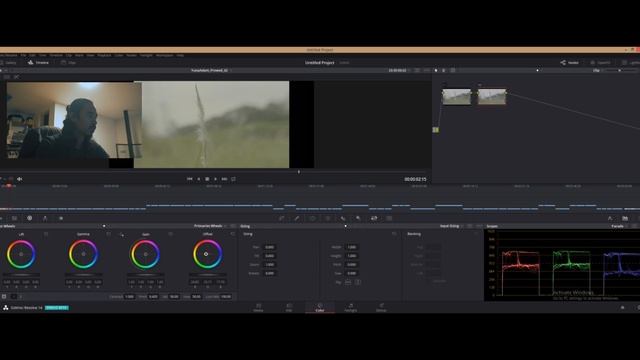
Task: Jump to last frame in viewer transport
Action: pyautogui.click(x=224, y=179)
